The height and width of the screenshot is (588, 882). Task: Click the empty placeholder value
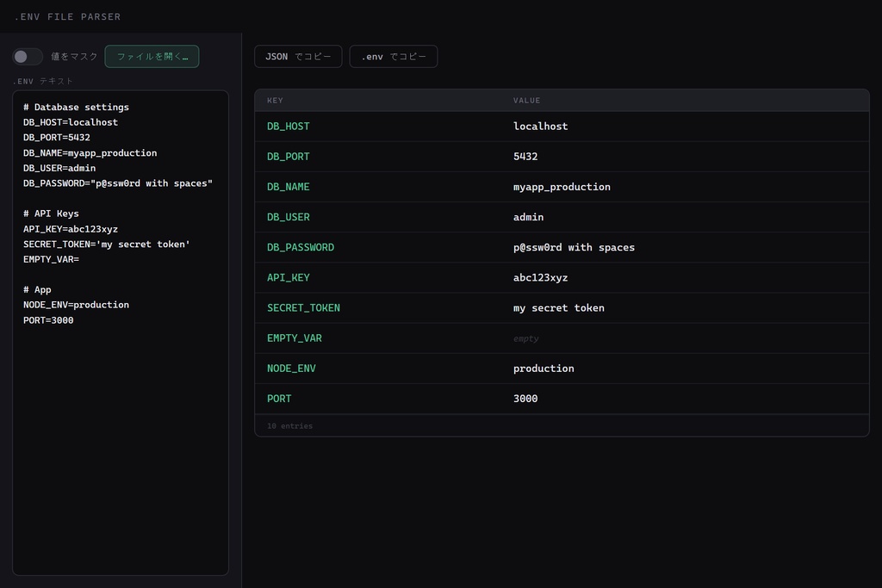pos(525,339)
